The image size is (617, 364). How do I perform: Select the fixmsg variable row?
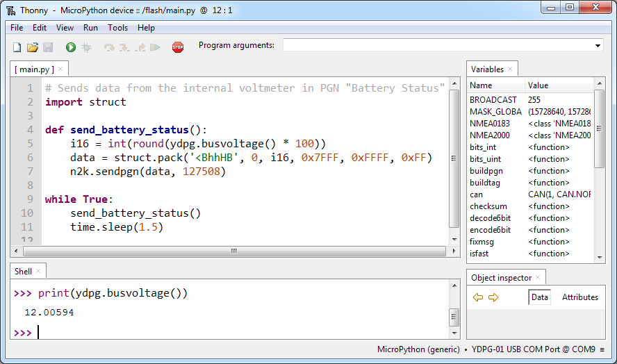pyautogui.click(x=530, y=241)
